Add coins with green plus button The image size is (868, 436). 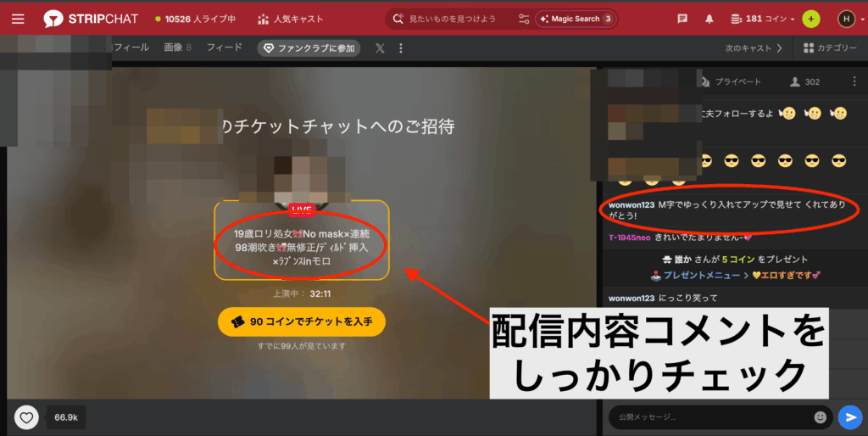coord(811,19)
